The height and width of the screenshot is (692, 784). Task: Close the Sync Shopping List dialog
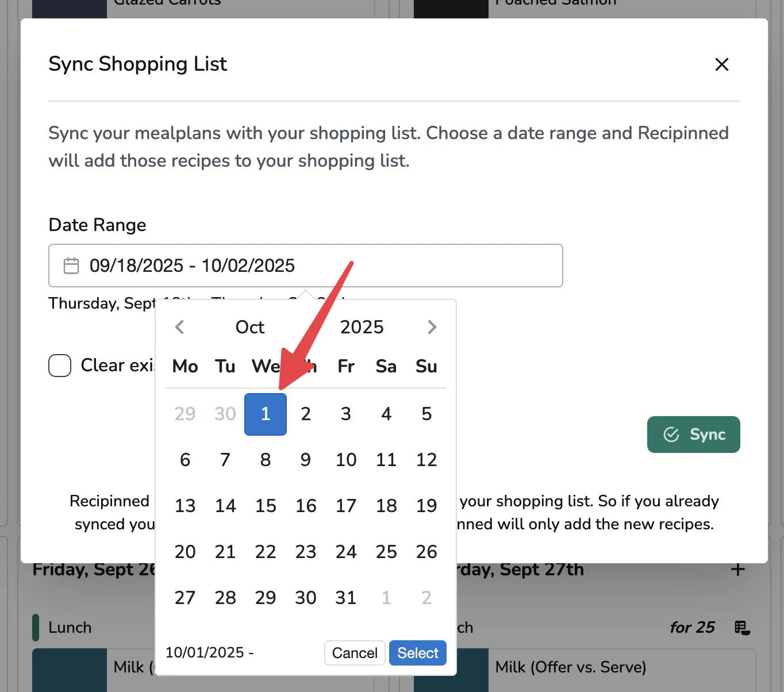721,64
